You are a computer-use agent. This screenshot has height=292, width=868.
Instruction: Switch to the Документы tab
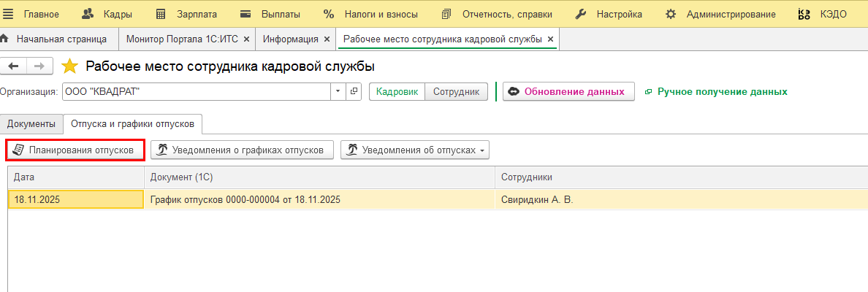31,124
